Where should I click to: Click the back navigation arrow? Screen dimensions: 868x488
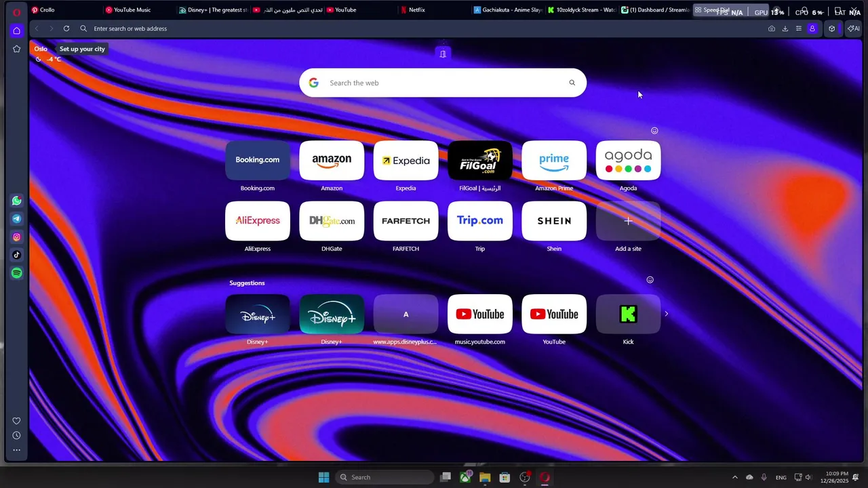coord(37,28)
